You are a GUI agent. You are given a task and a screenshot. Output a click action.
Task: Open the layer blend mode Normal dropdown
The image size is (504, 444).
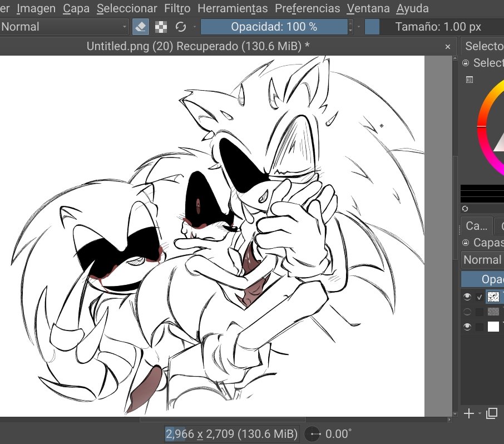[x=482, y=260]
